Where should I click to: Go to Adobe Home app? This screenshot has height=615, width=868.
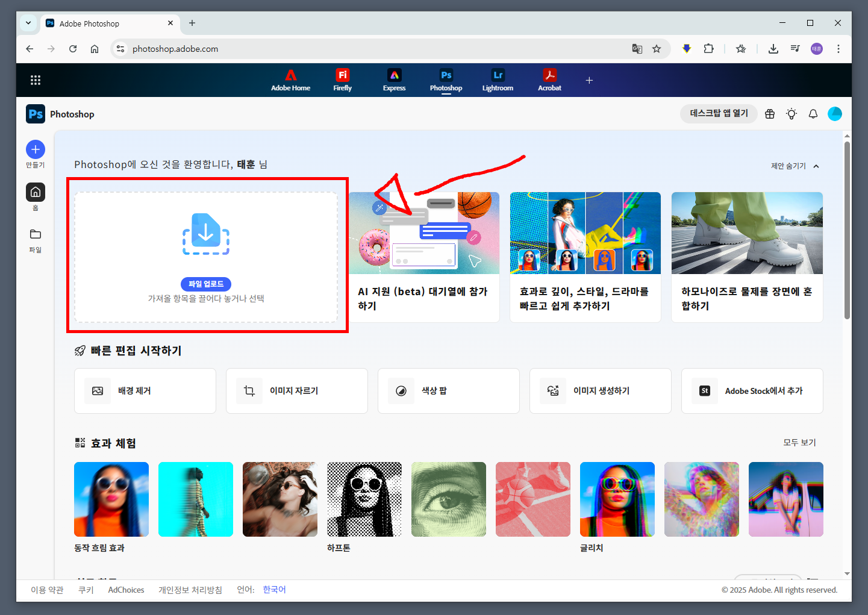coord(291,80)
